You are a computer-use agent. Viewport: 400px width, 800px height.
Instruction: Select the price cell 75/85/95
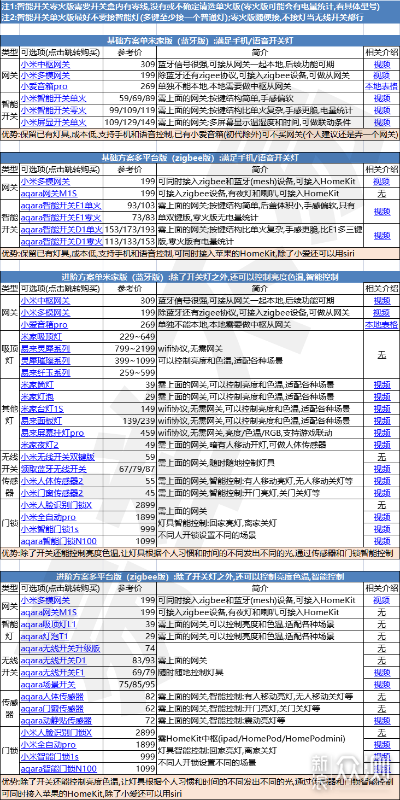point(130,685)
